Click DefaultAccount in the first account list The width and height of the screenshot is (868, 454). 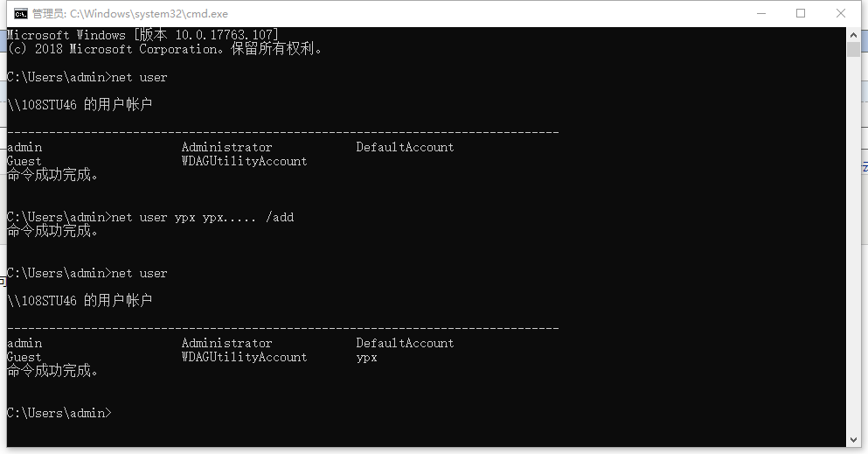405,147
